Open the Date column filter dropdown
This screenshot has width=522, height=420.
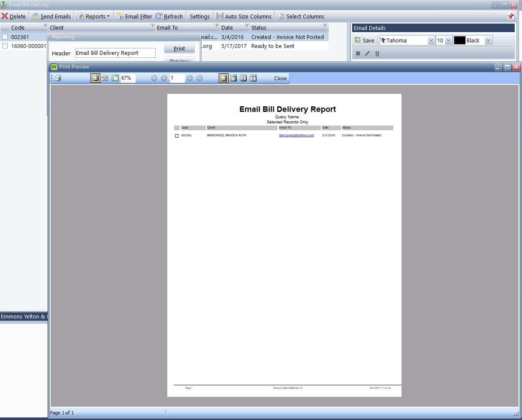pos(247,26)
